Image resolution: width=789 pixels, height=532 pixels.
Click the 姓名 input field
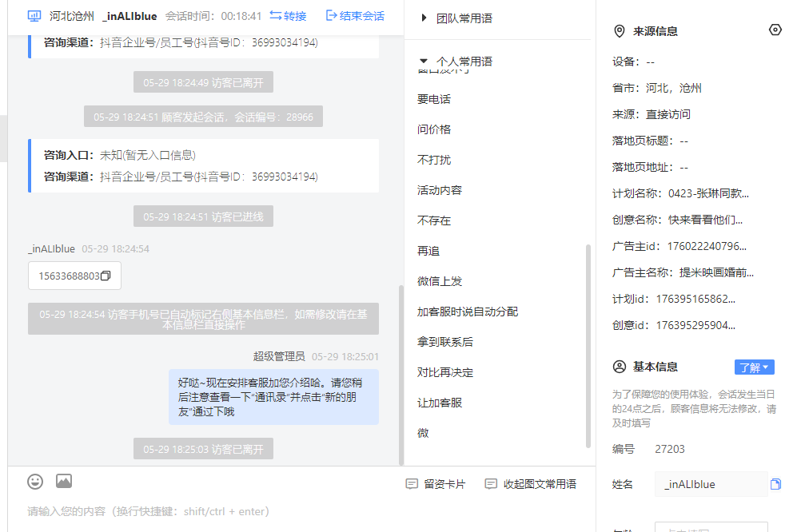tap(711, 484)
